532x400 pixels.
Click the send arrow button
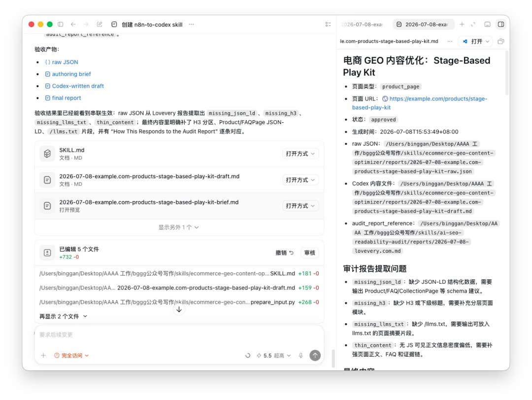click(x=315, y=355)
